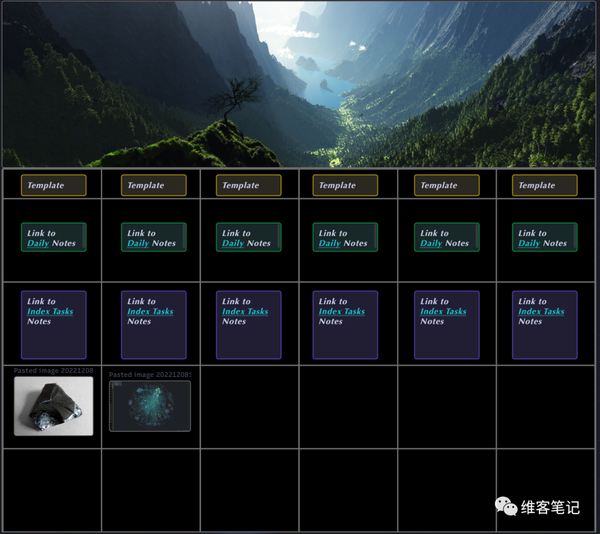Open the pasted graph view image thumbnail
600x534 pixels.
pos(150,406)
